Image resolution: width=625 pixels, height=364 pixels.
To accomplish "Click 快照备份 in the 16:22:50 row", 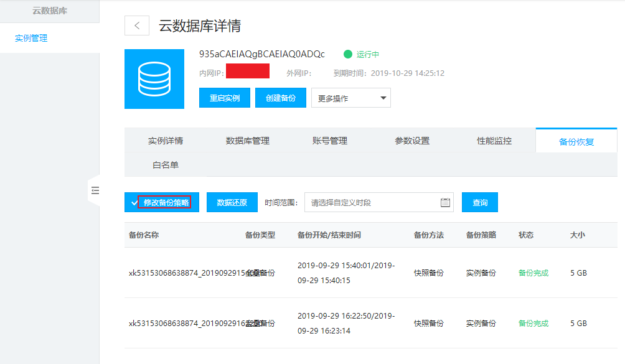I will (x=429, y=323).
